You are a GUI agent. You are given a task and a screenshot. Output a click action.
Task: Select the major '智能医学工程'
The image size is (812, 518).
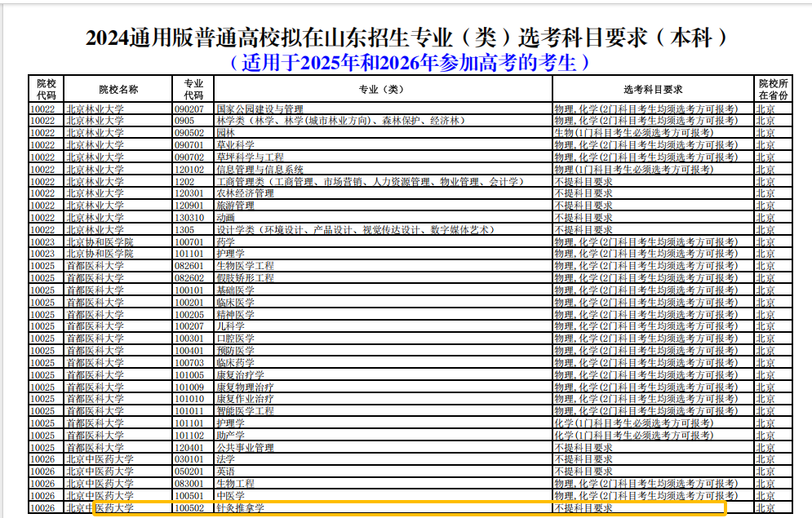click(x=246, y=411)
